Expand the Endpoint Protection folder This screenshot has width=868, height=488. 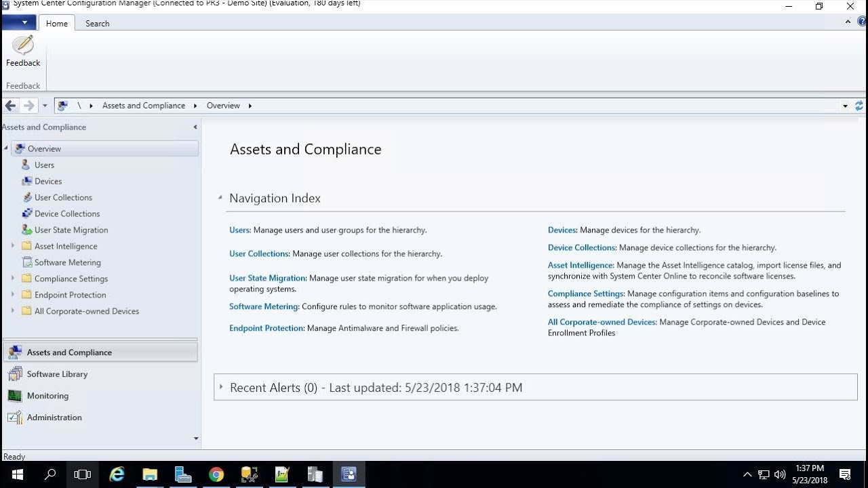12,295
